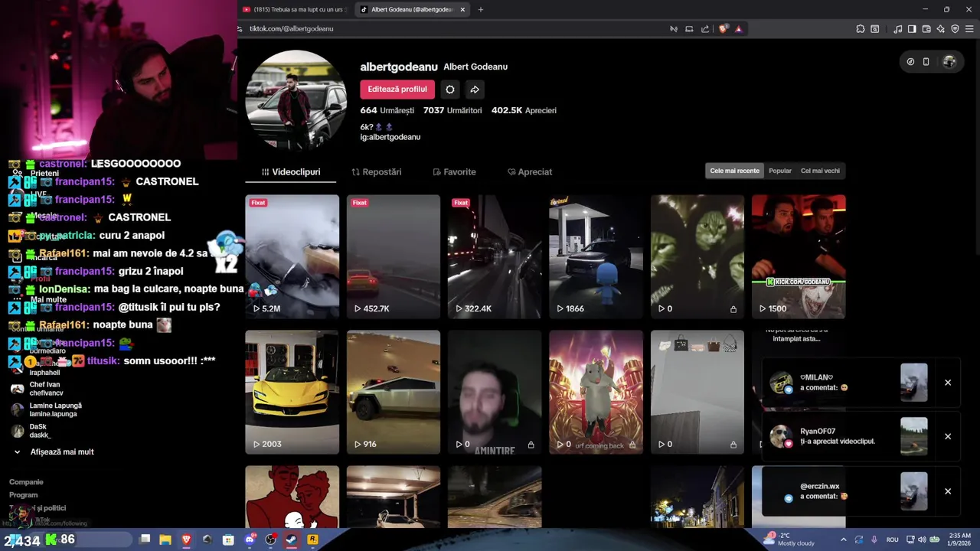Open the 'Program' footer link
Viewport: 980px width, 551px height.
[x=24, y=495]
